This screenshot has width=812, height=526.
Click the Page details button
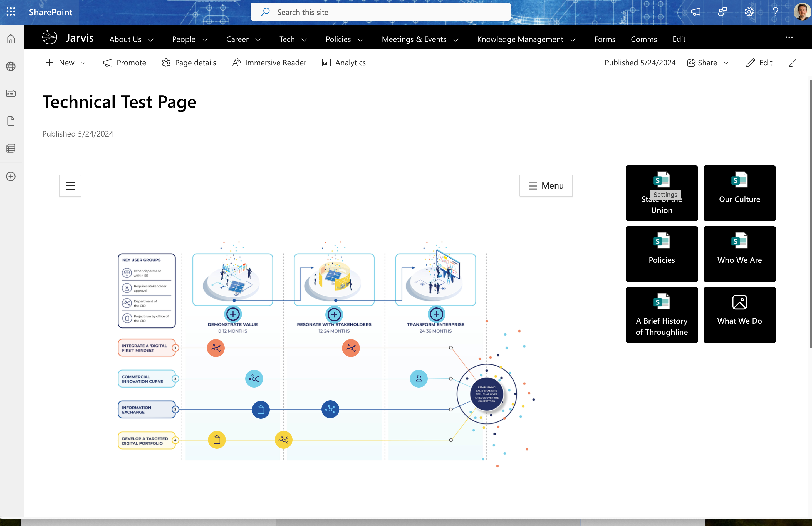[x=189, y=63]
